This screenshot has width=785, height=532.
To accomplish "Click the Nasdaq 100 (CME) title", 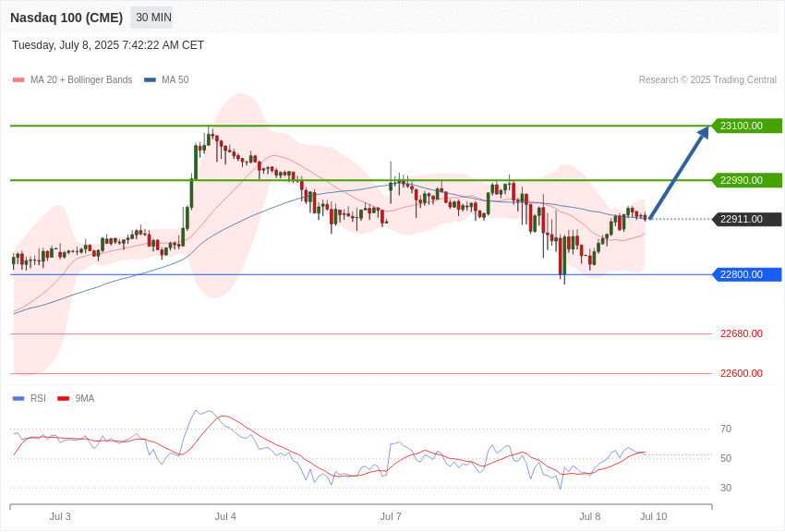I will pos(66,18).
